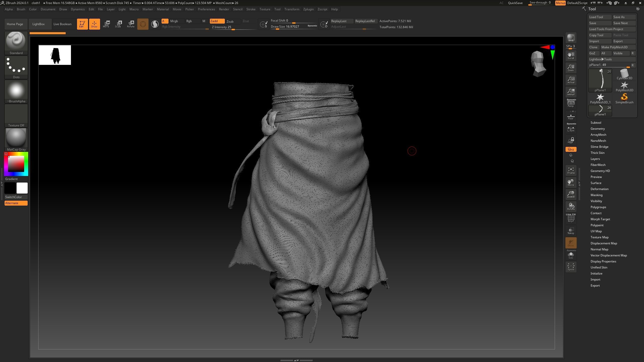Screen dimensions: 644x362
Task: Open the Alpha menu
Action: coord(9,9)
